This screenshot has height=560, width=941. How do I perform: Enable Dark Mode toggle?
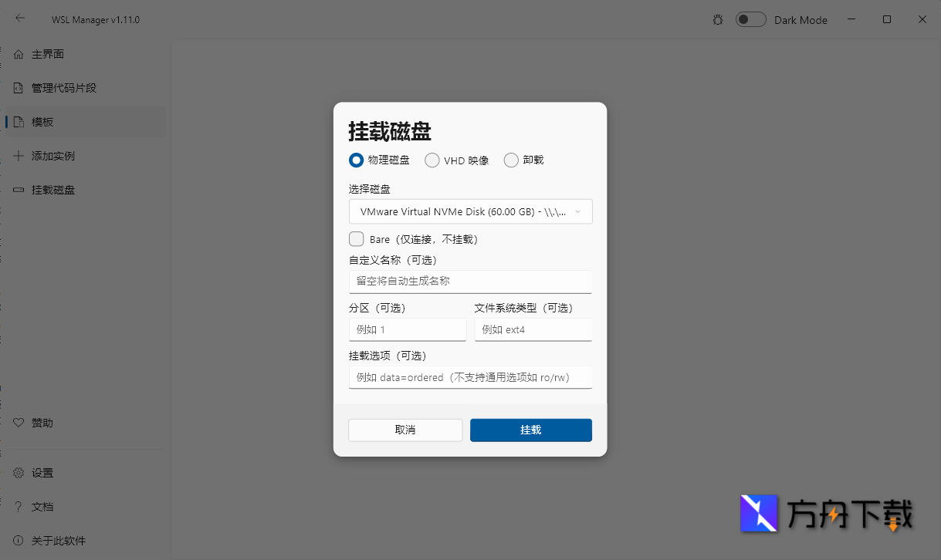click(750, 19)
